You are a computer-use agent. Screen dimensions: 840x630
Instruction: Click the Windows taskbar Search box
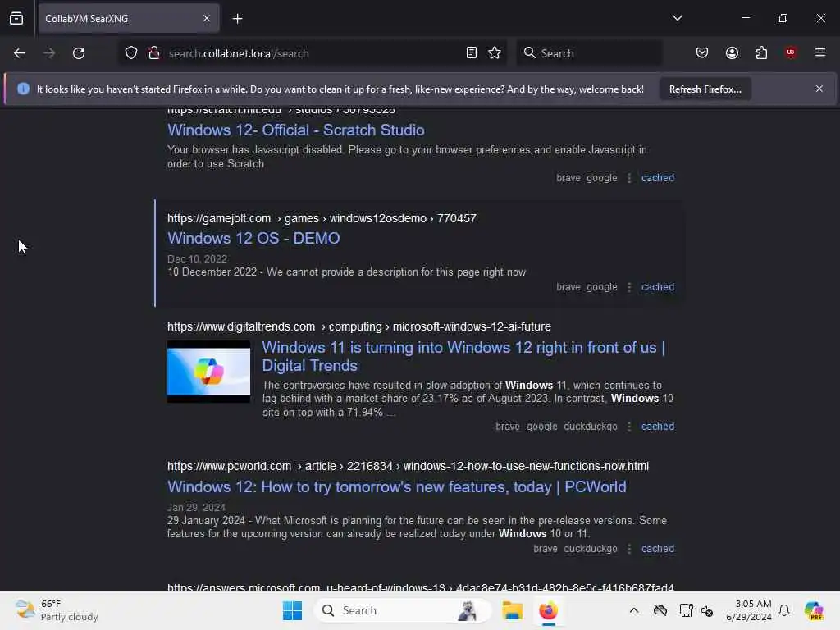[x=402, y=610]
